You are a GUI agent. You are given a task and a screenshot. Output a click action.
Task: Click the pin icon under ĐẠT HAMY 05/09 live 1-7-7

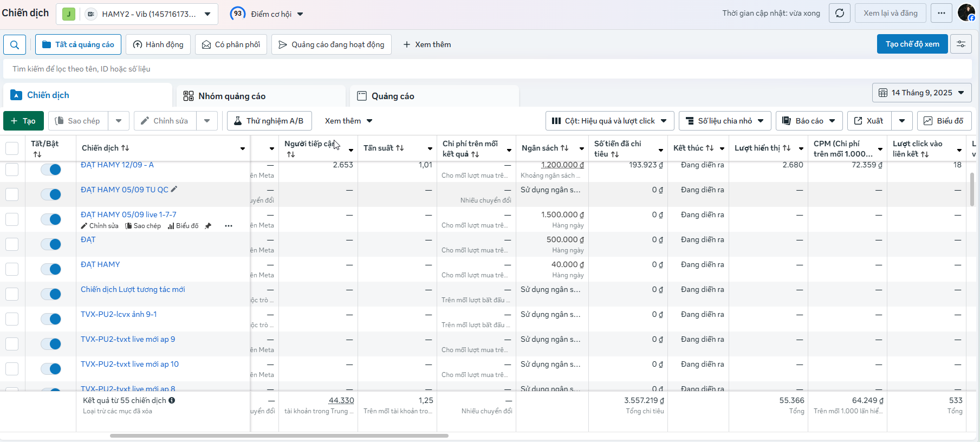click(x=208, y=226)
